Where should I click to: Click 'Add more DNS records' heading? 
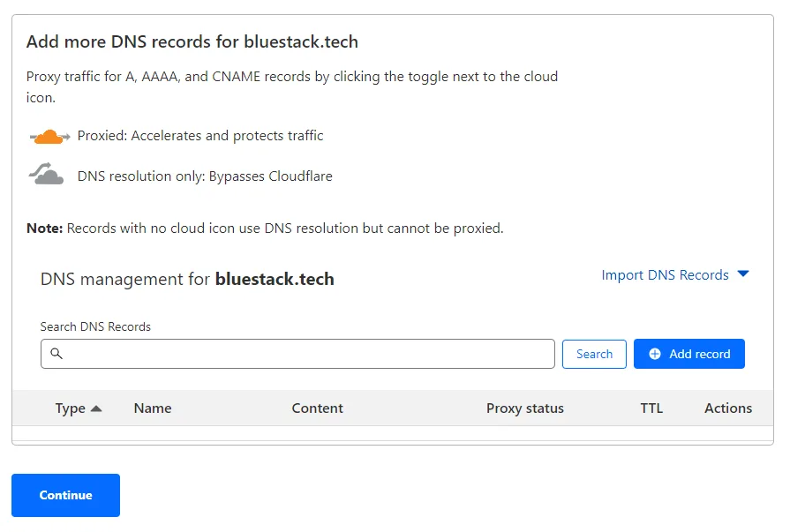(x=192, y=41)
